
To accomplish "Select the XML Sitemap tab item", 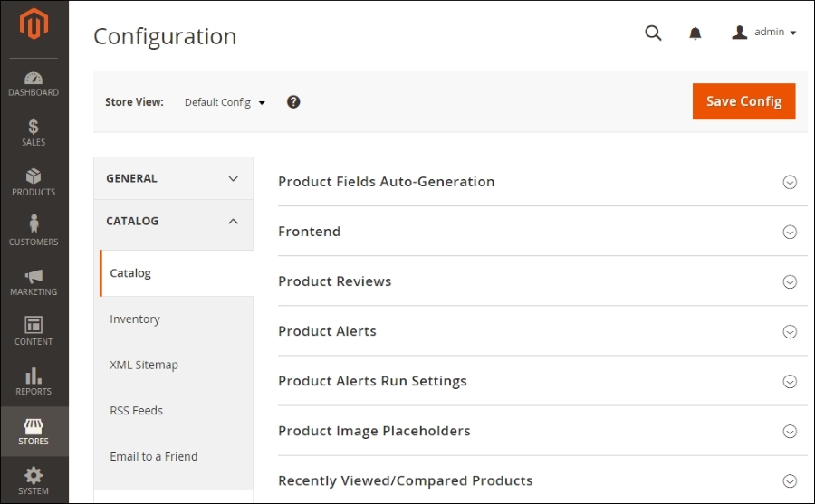I will pos(144,365).
